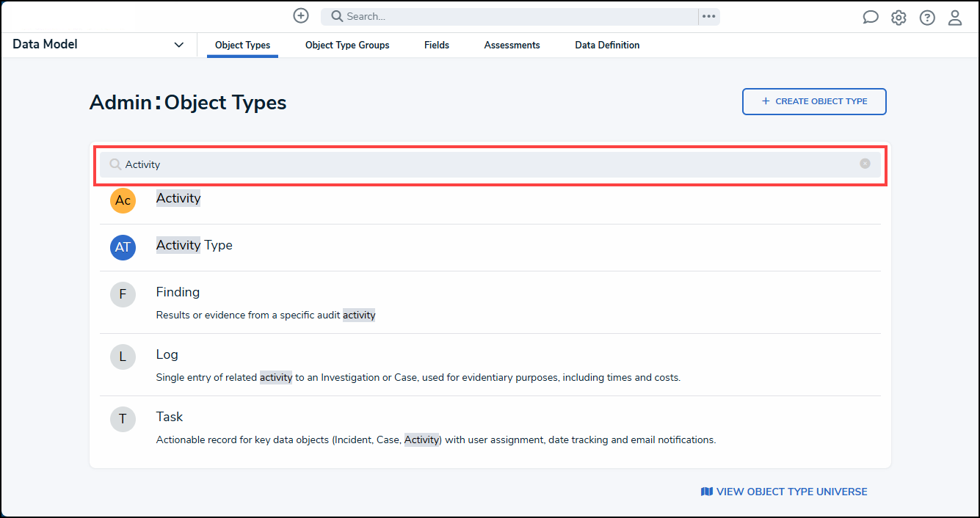
Task: Click the orange Ac object type icon
Action: click(123, 200)
